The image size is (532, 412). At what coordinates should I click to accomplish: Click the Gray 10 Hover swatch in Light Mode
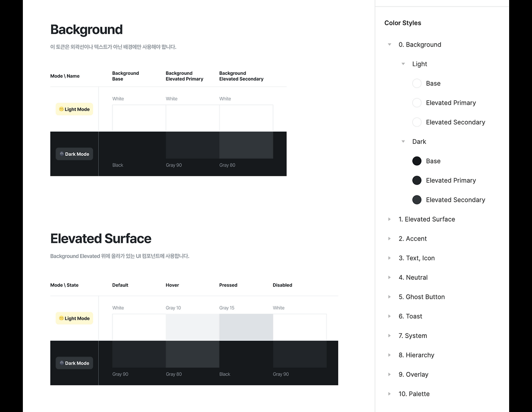coord(192,328)
